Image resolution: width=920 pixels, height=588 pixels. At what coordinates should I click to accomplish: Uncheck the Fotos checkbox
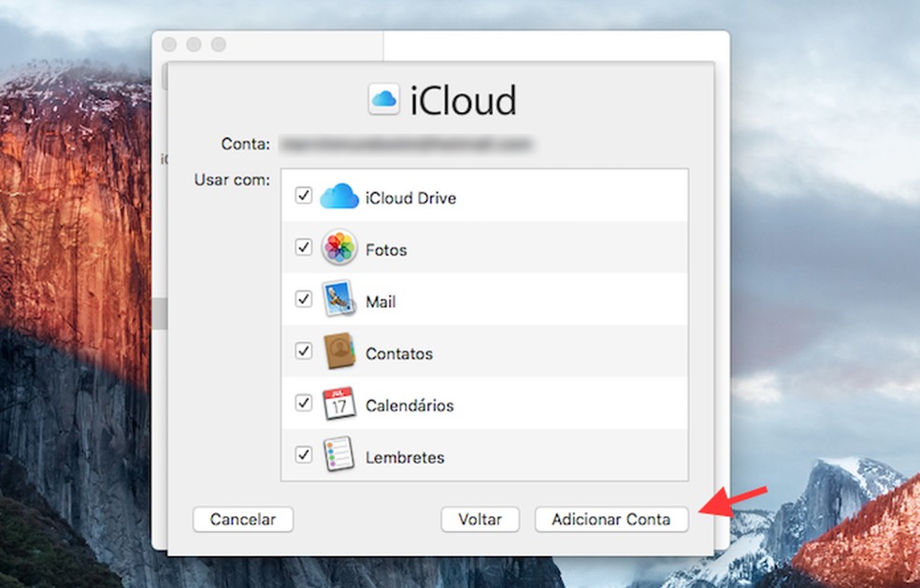tap(303, 247)
